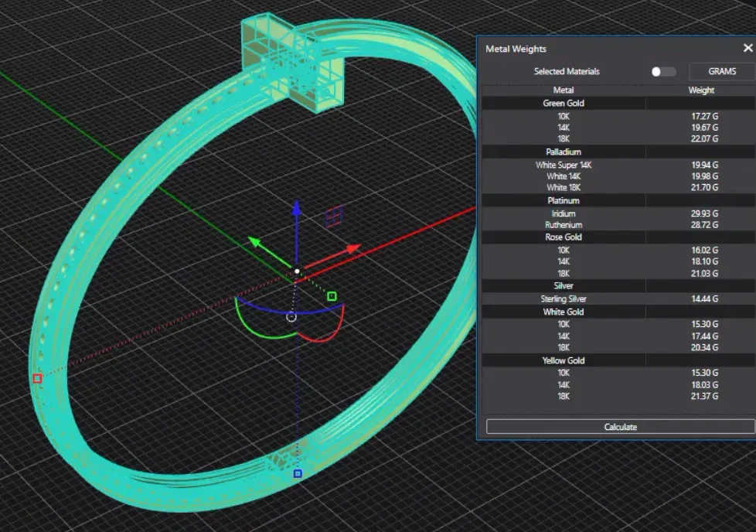Viewport: 756px width, 532px height.
Task: Select the Ruthenium row
Action: [x=618, y=225]
